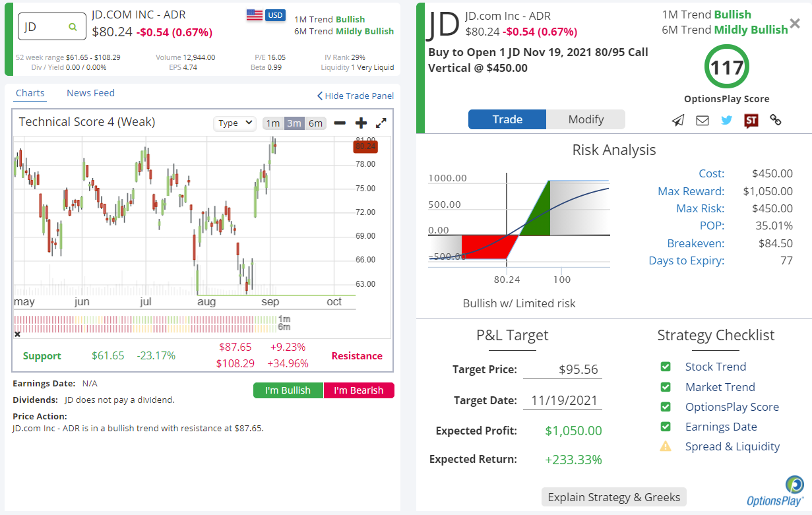Click the Earnings Date checklist label

(721, 427)
